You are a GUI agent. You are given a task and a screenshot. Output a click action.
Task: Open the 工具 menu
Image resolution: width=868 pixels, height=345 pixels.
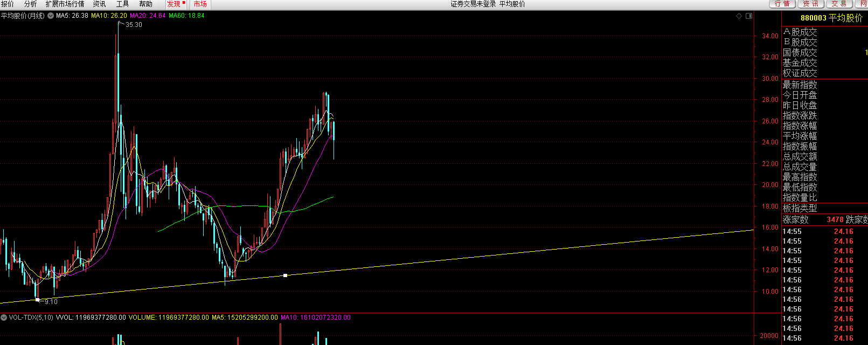tap(123, 4)
